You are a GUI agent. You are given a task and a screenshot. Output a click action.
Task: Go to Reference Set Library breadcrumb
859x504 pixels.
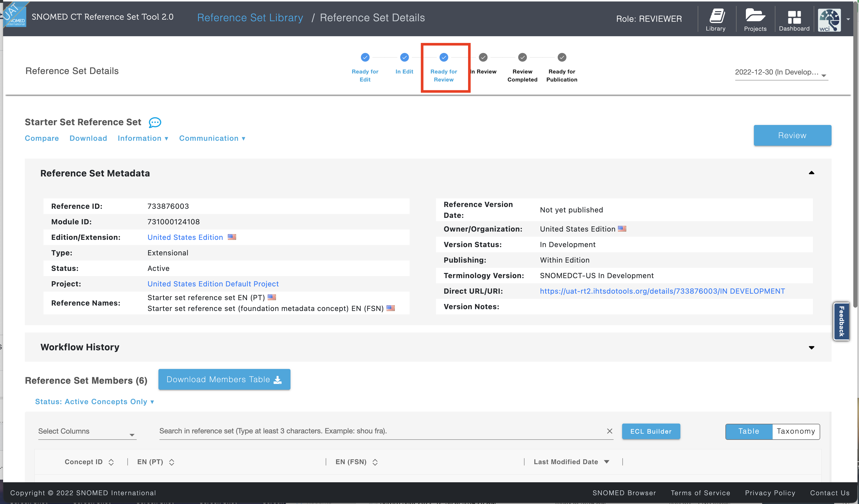pos(250,18)
